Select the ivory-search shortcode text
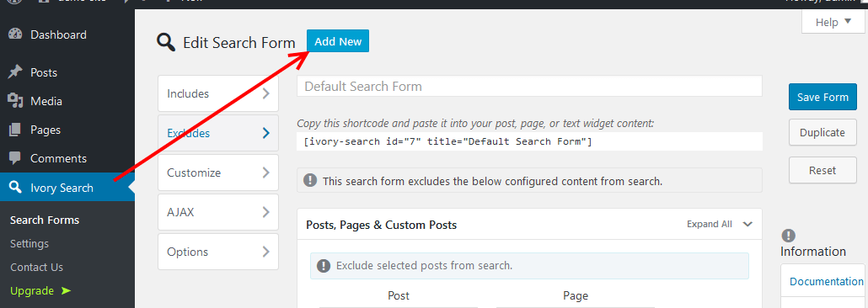The height and width of the screenshot is (308, 868). click(x=447, y=141)
